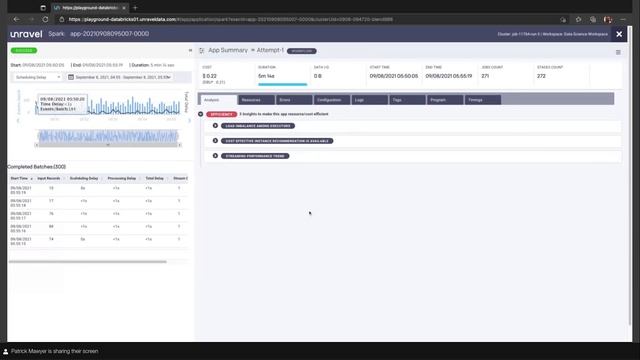This screenshot has height=360, width=640.
Task: Switch to the Configuration tab
Action: (331, 100)
